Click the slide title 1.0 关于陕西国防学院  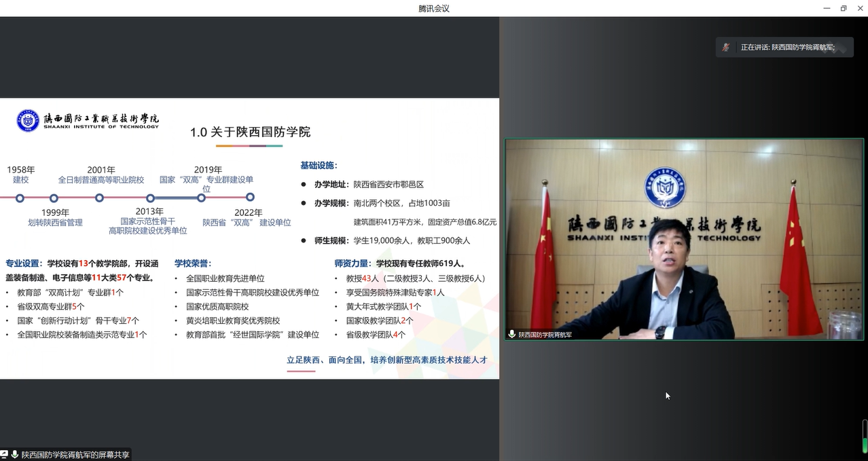[250, 132]
